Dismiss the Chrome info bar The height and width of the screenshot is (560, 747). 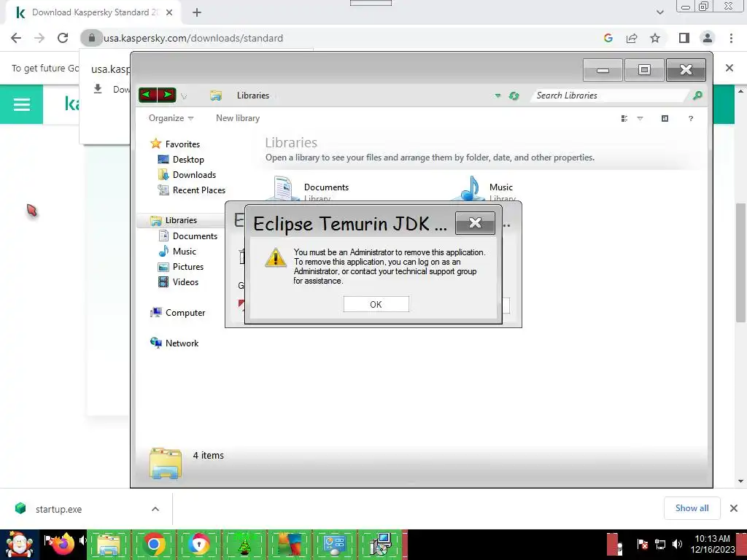(729, 68)
